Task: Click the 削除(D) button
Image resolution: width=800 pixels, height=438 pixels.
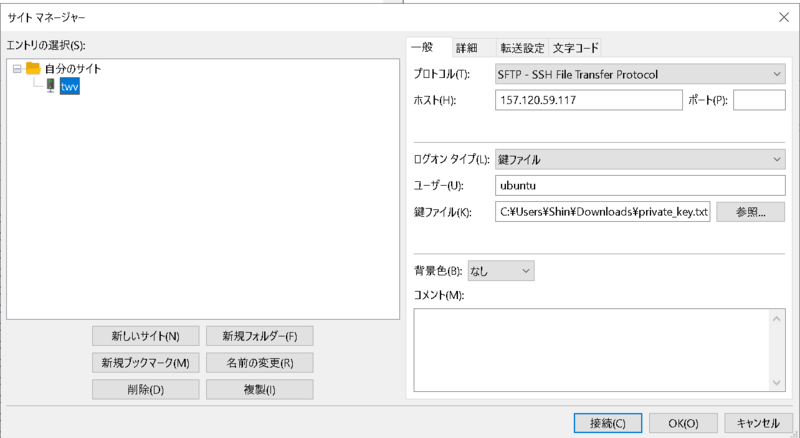Action: (145, 390)
